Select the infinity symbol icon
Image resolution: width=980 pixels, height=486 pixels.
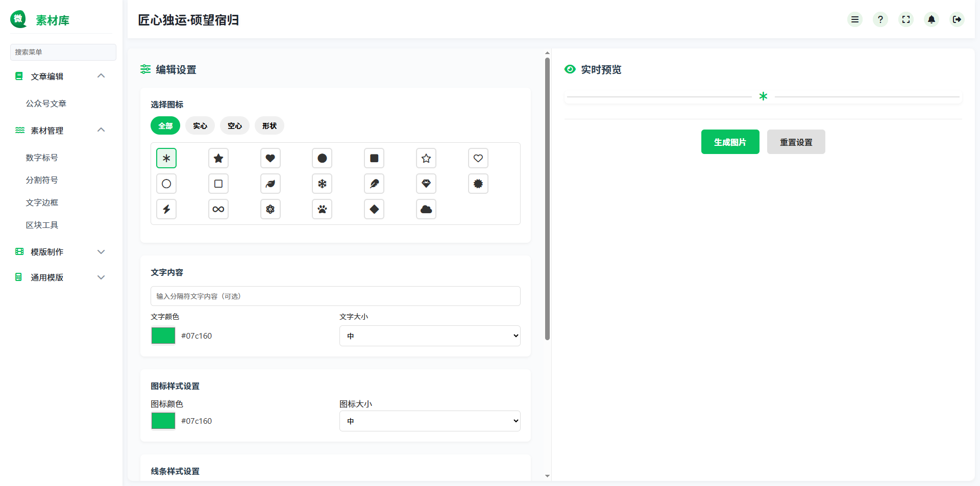tap(218, 209)
